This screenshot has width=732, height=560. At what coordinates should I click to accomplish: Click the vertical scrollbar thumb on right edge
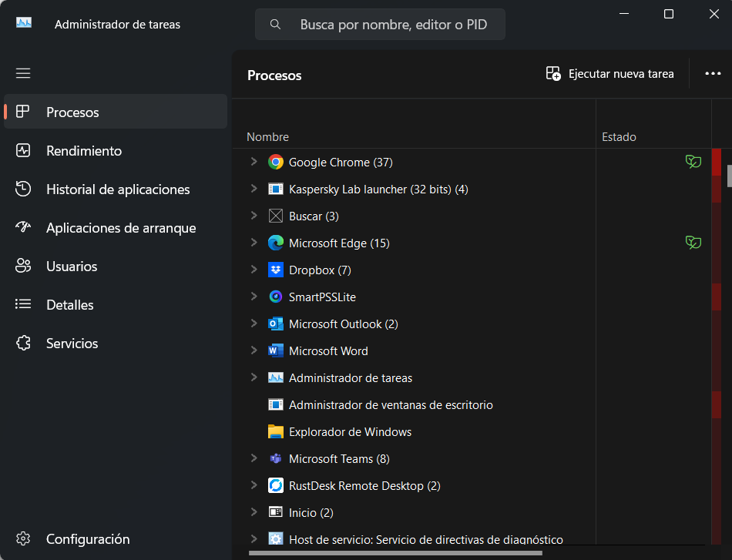(x=729, y=176)
